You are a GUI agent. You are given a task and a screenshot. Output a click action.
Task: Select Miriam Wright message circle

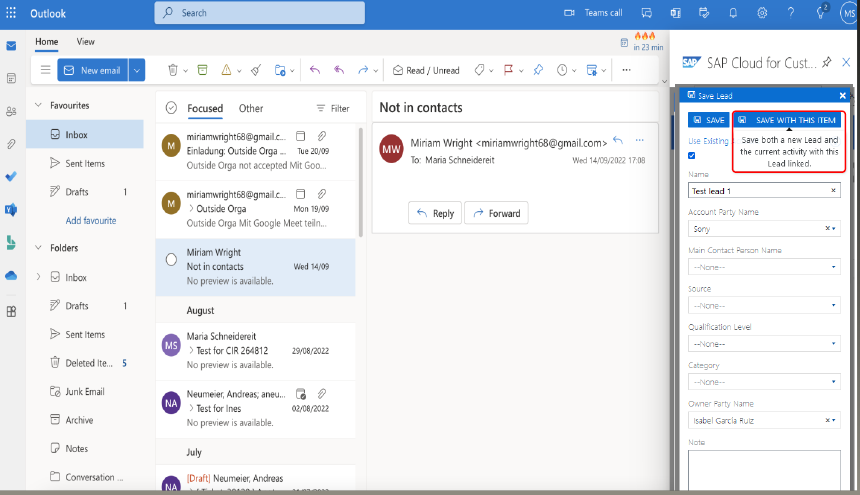point(171,259)
